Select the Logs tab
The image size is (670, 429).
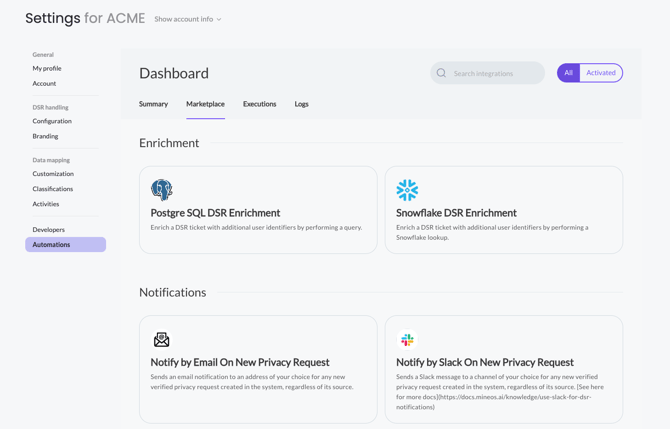point(301,104)
